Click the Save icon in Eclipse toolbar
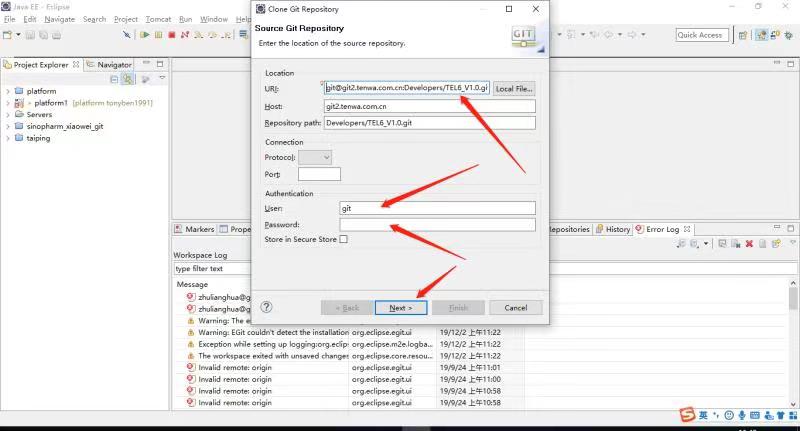Viewport: 800px width, 431px height. [x=30, y=35]
